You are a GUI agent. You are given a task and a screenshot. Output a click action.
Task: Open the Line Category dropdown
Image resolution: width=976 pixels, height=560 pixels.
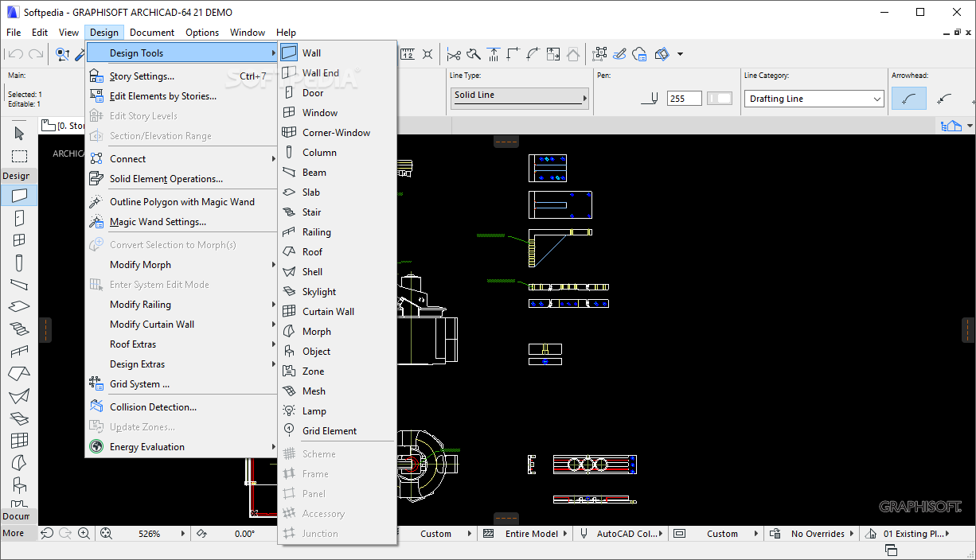(x=814, y=99)
